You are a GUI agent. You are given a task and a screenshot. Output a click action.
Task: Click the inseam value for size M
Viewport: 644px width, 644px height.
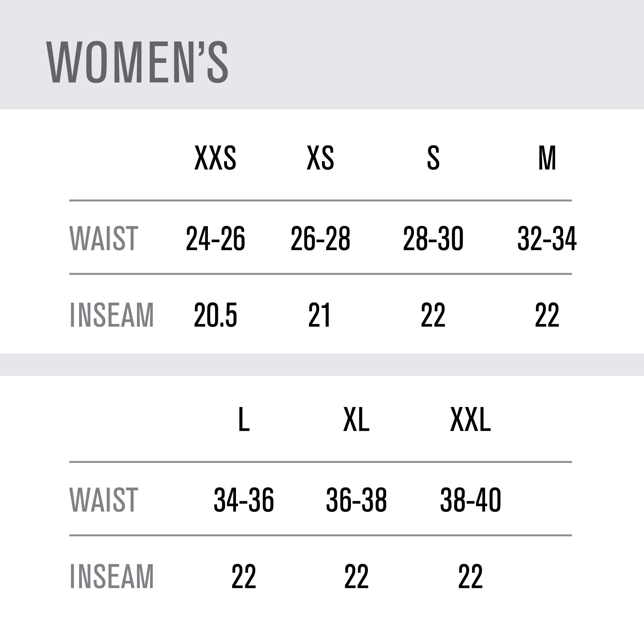pos(547,315)
